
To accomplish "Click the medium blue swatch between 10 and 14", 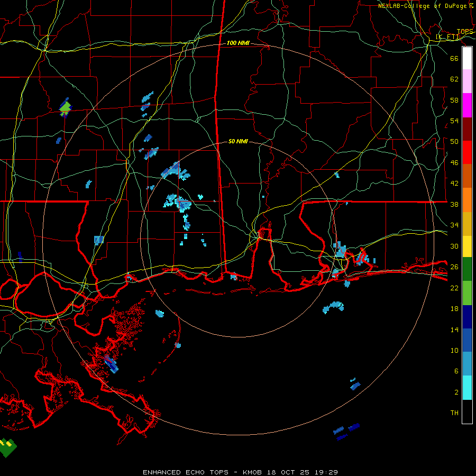I will [467, 340].
